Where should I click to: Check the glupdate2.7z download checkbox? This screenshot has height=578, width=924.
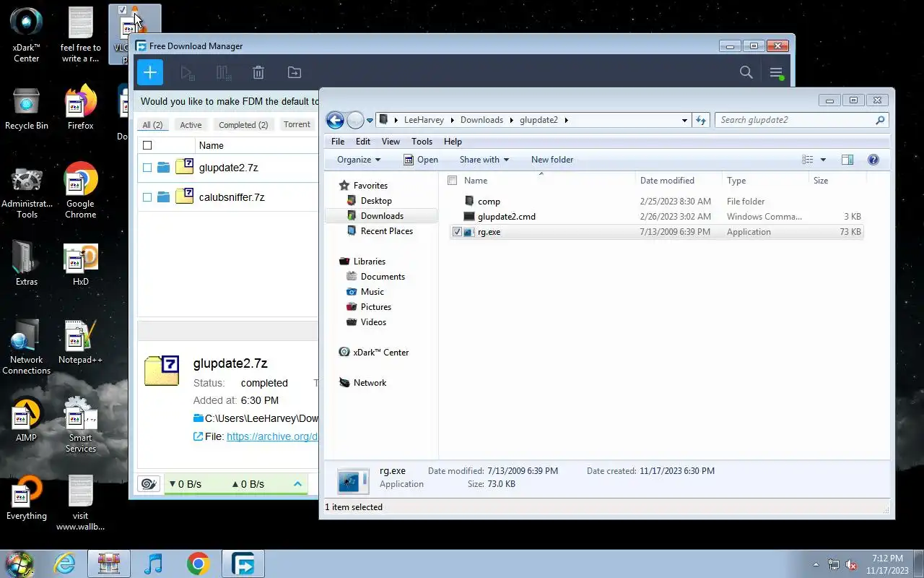[x=147, y=168]
